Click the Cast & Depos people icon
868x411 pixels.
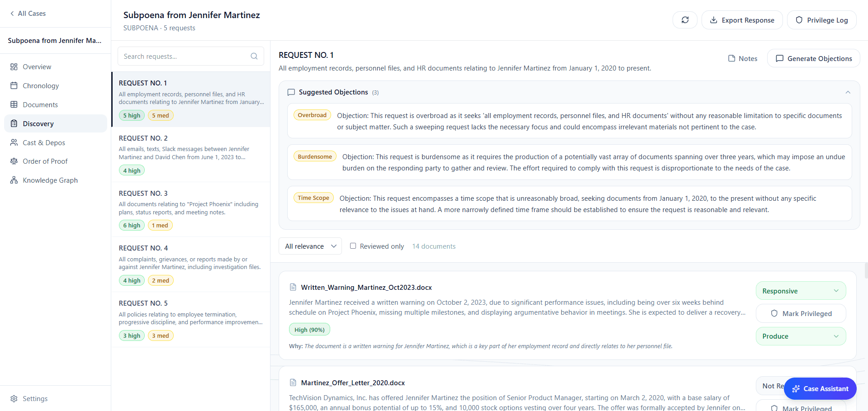[x=14, y=142]
